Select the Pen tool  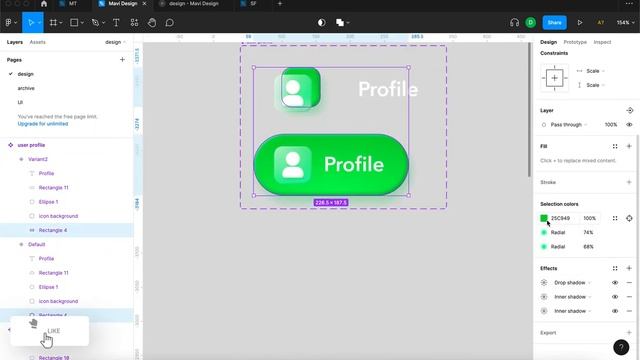click(95, 23)
